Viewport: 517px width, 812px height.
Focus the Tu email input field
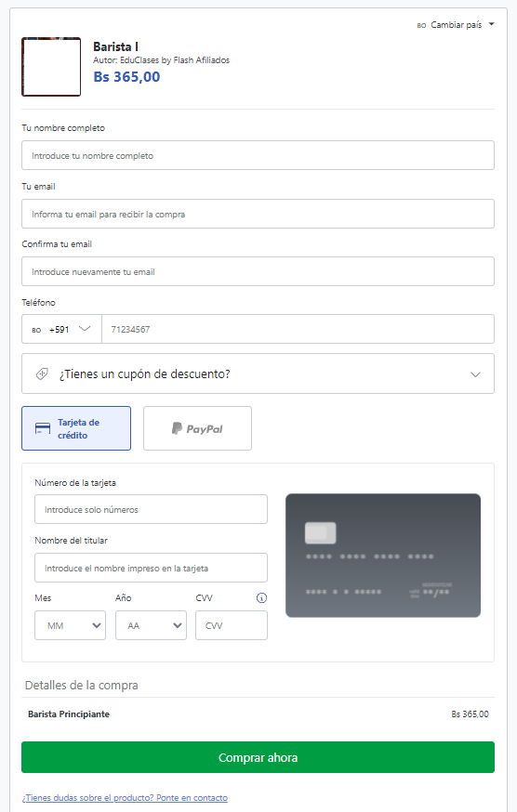(258, 214)
